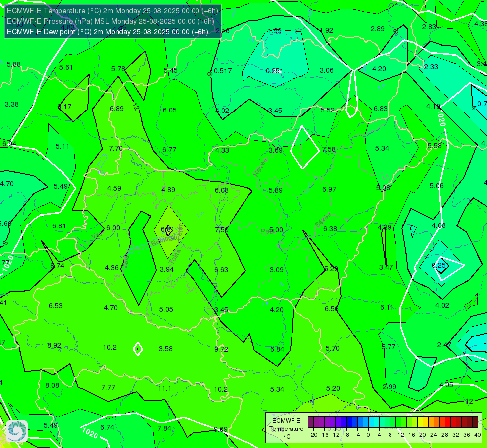Click the 7.58 dew point value
487x448 pixels.
pyautogui.click(x=329, y=149)
